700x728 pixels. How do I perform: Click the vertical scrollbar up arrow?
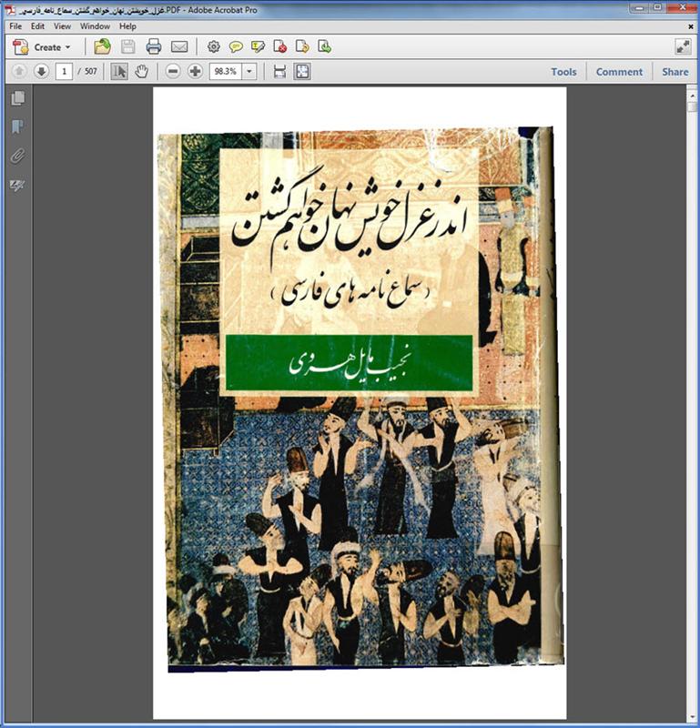[x=691, y=96]
